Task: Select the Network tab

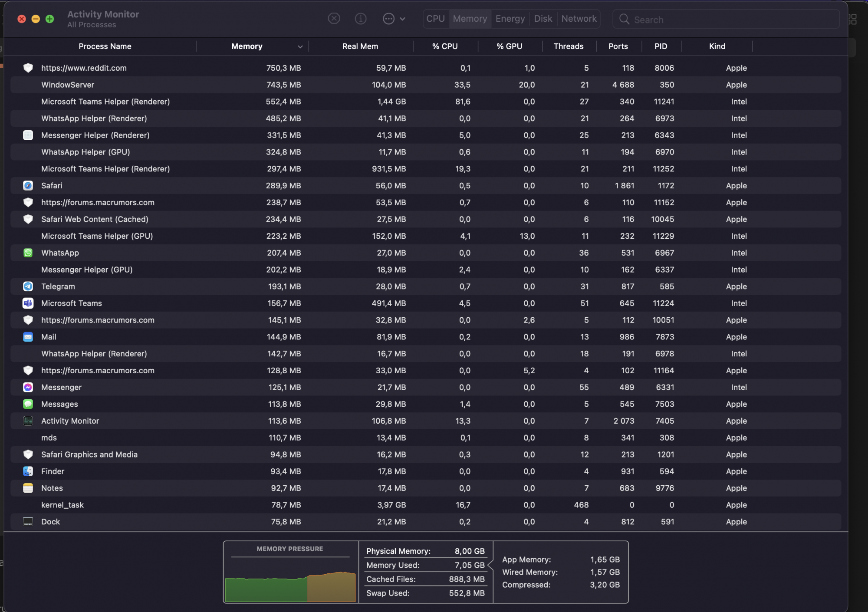Action: click(x=579, y=19)
